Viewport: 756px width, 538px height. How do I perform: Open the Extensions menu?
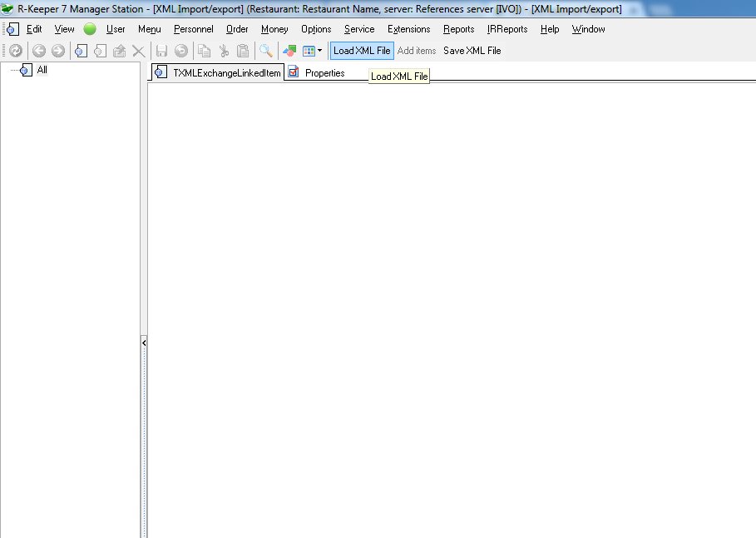point(409,29)
